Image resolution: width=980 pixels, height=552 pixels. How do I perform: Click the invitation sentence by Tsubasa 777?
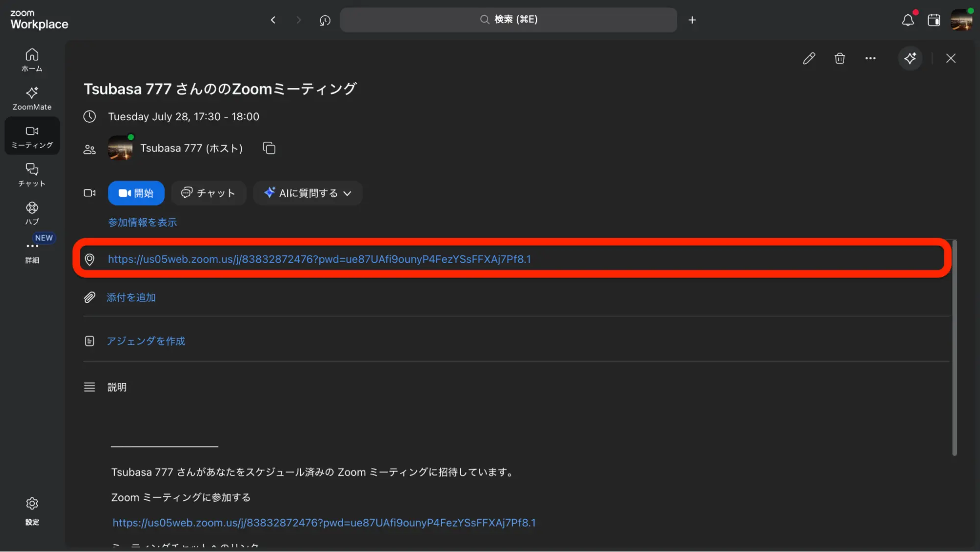[x=313, y=472]
